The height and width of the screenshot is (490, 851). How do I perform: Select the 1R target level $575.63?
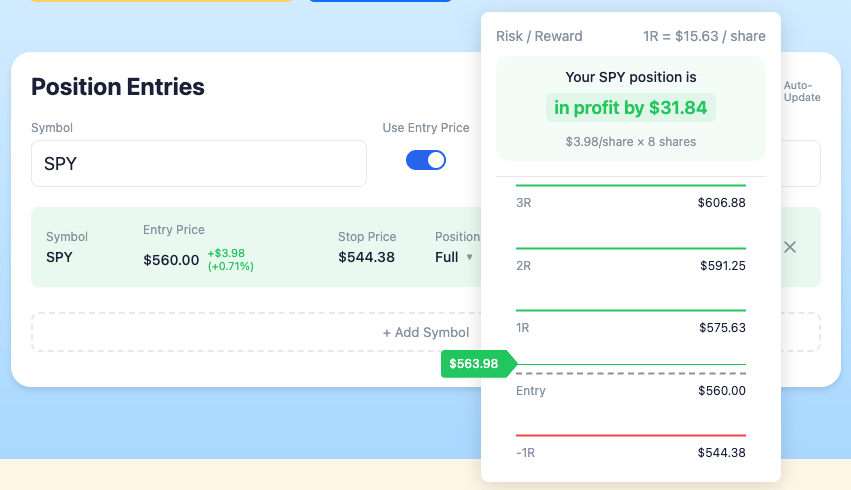pyautogui.click(x=631, y=328)
